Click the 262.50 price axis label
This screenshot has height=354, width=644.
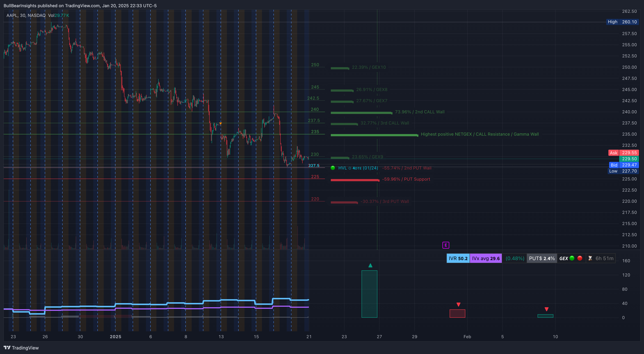coord(629,12)
